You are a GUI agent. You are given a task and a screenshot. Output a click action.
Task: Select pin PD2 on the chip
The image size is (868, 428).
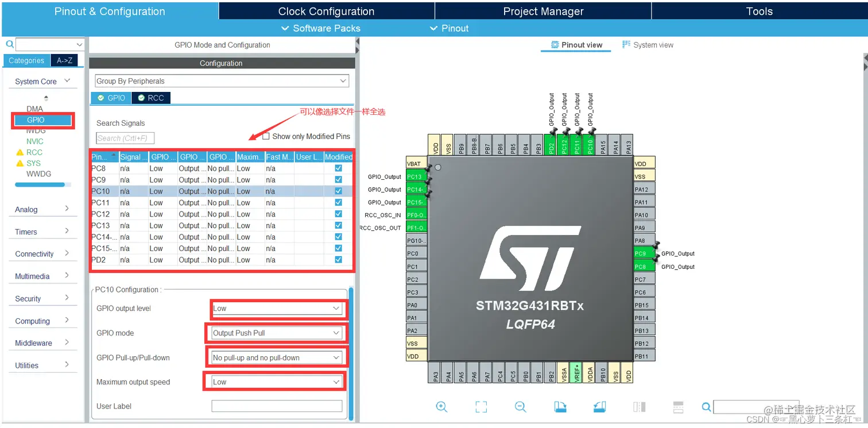[x=551, y=145]
